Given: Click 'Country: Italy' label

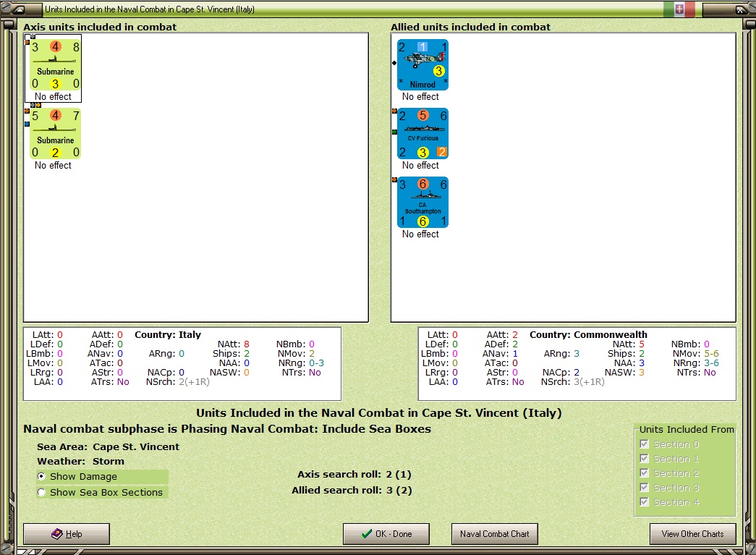Looking at the screenshot, I should [168, 334].
